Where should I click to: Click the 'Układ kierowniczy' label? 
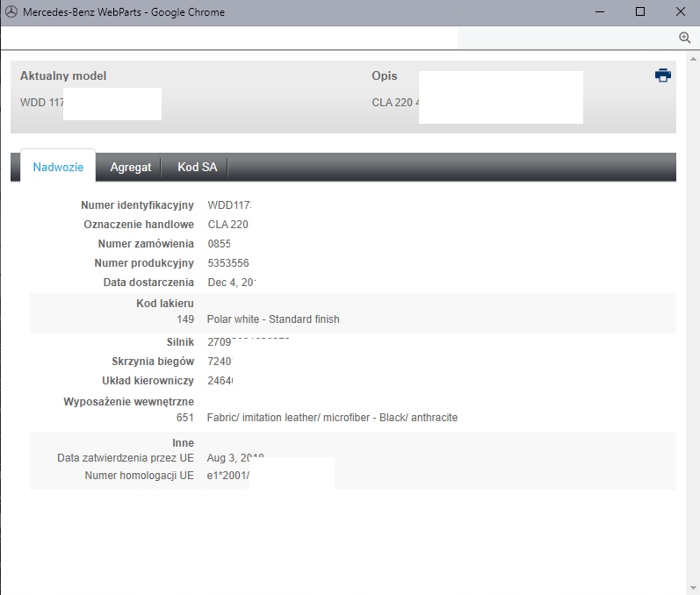point(148,381)
